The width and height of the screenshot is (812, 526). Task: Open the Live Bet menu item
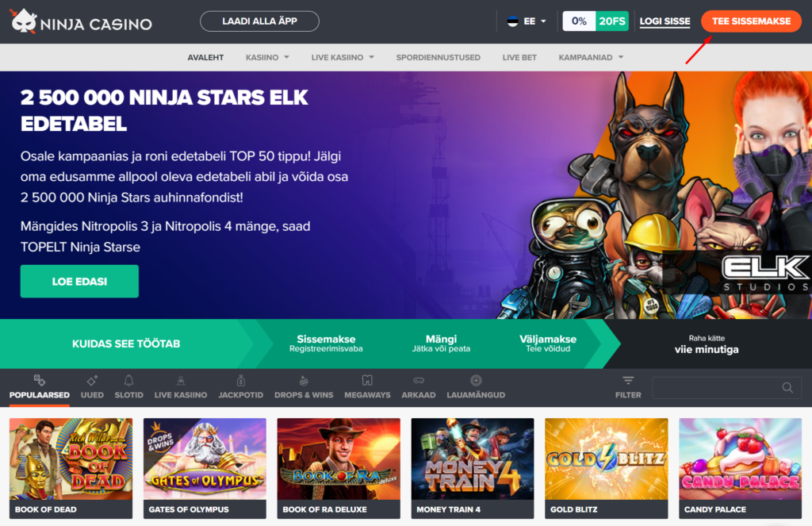(519, 58)
